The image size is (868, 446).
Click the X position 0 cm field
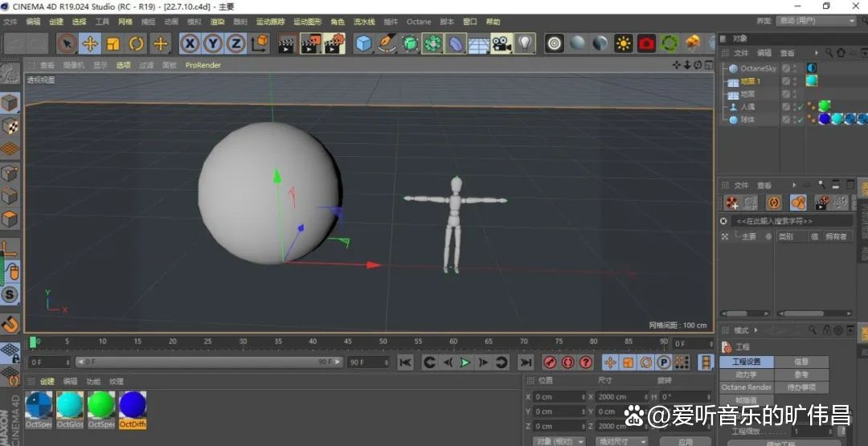[x=559, y=397]
